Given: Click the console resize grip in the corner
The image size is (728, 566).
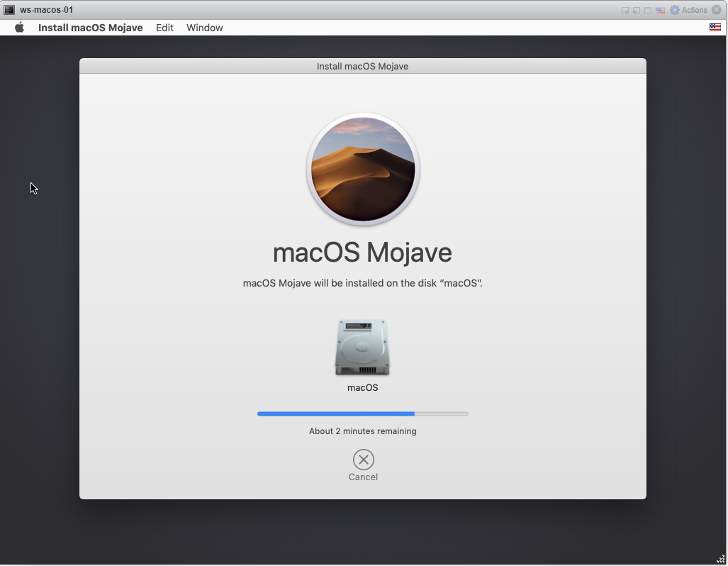Looking at the screenshot, I should click(720, 559).
